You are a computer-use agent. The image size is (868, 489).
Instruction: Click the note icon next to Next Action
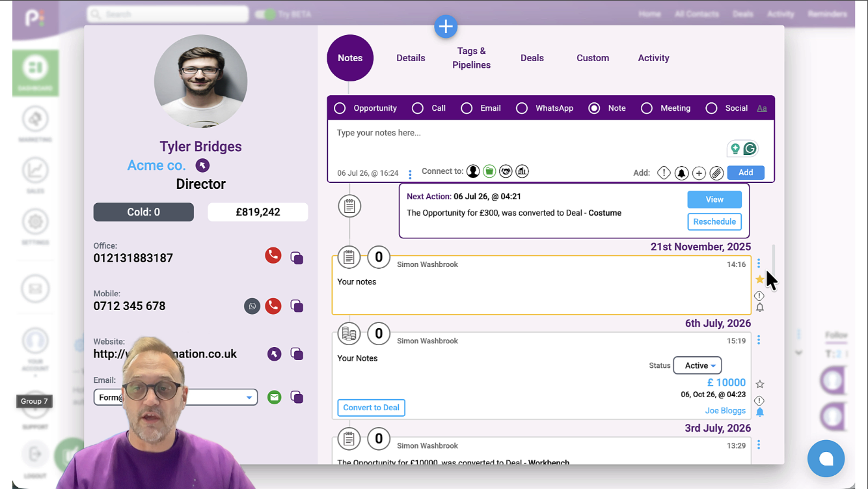(x=349, y=206)
